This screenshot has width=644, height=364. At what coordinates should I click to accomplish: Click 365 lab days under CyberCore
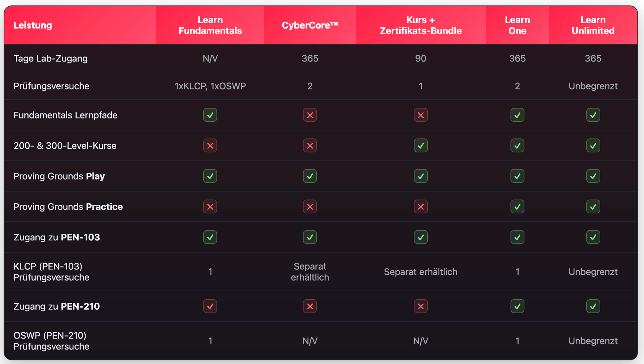point(310,58)
